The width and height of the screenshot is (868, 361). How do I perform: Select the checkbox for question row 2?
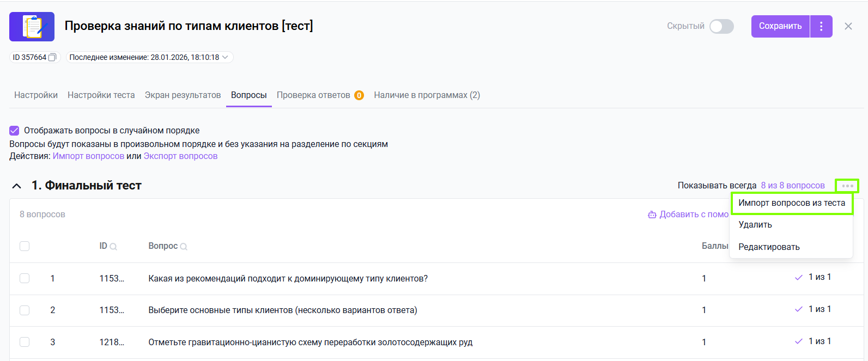(x=25, y=310)
